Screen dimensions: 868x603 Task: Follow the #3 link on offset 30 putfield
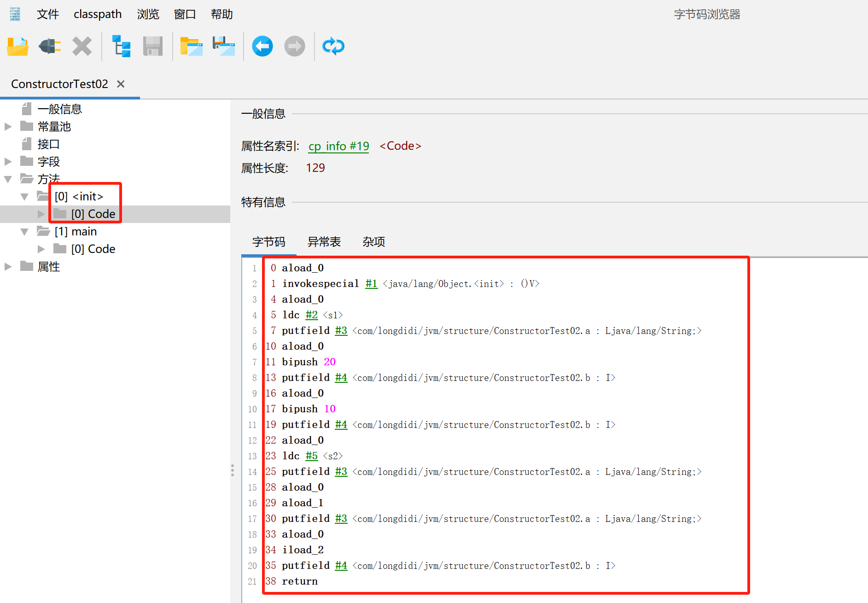341,518
